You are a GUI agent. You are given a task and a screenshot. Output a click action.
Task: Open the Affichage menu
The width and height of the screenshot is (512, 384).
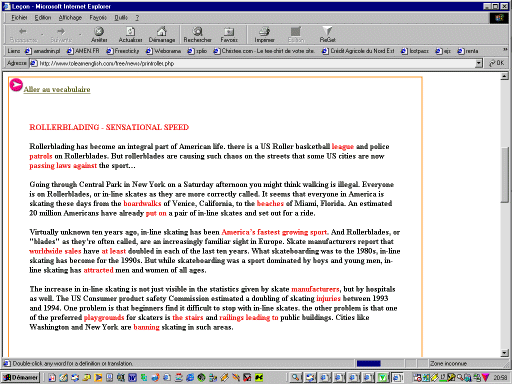tap(70, 18)
